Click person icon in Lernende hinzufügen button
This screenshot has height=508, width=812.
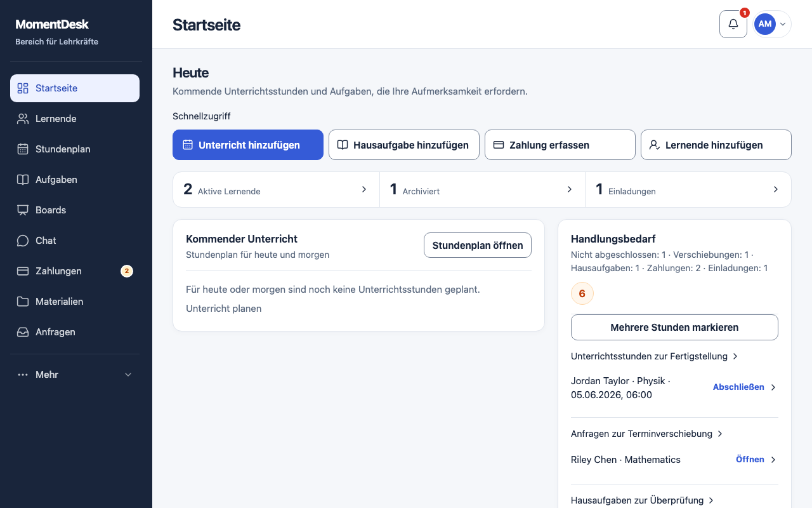point(655,145)
